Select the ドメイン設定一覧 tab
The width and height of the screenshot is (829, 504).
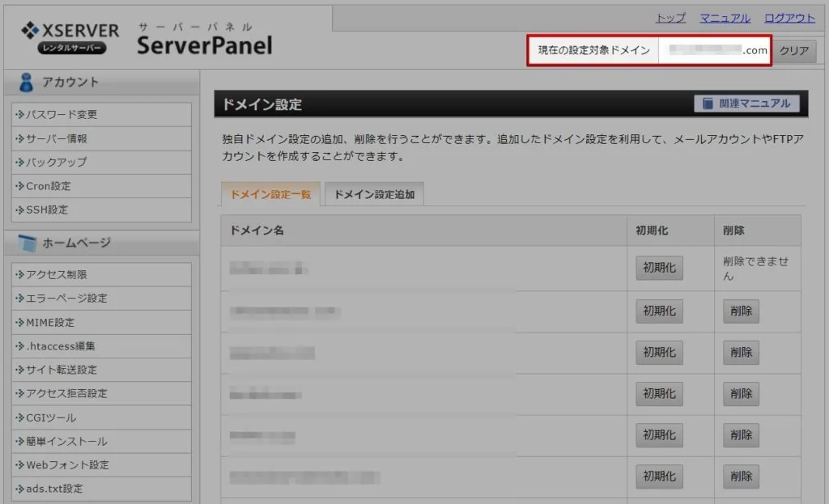point(270,194)
